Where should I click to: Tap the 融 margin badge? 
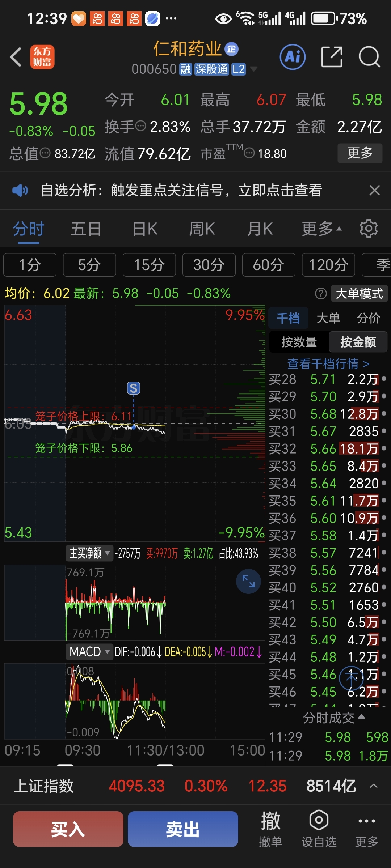point(186,69)
